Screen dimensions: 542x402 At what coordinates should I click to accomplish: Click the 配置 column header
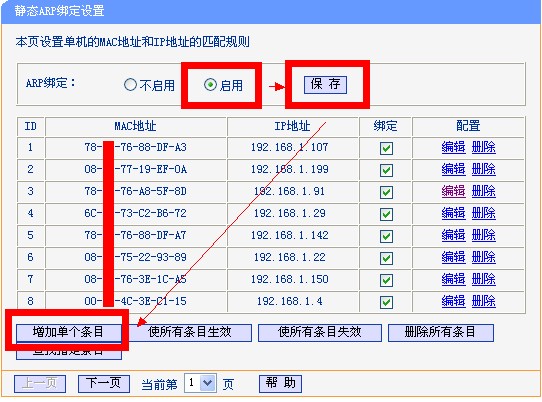coord(468,126)
